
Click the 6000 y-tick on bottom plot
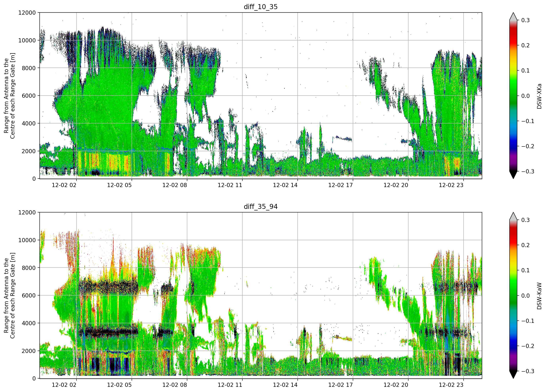point(29,295)
